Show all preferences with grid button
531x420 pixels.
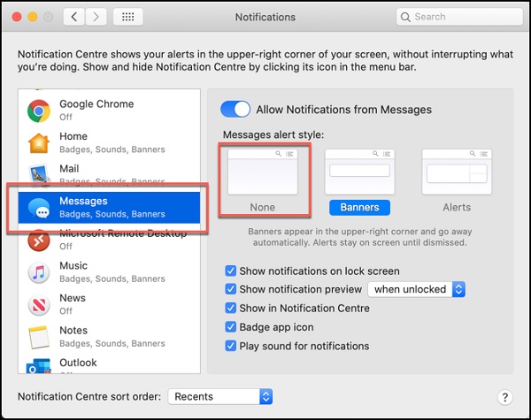point(127,17)
